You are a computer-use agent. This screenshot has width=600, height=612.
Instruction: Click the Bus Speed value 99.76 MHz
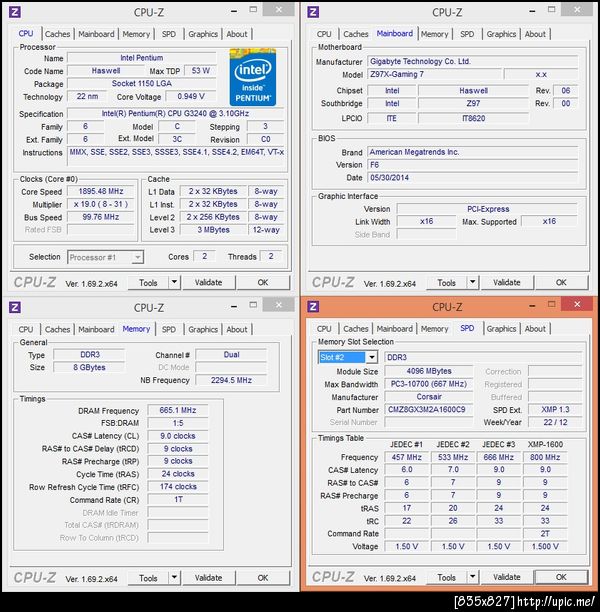click(101, 217)
